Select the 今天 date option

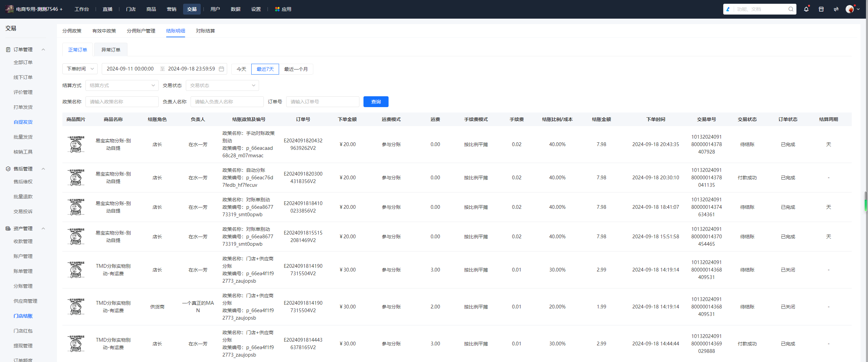point(241,69)
